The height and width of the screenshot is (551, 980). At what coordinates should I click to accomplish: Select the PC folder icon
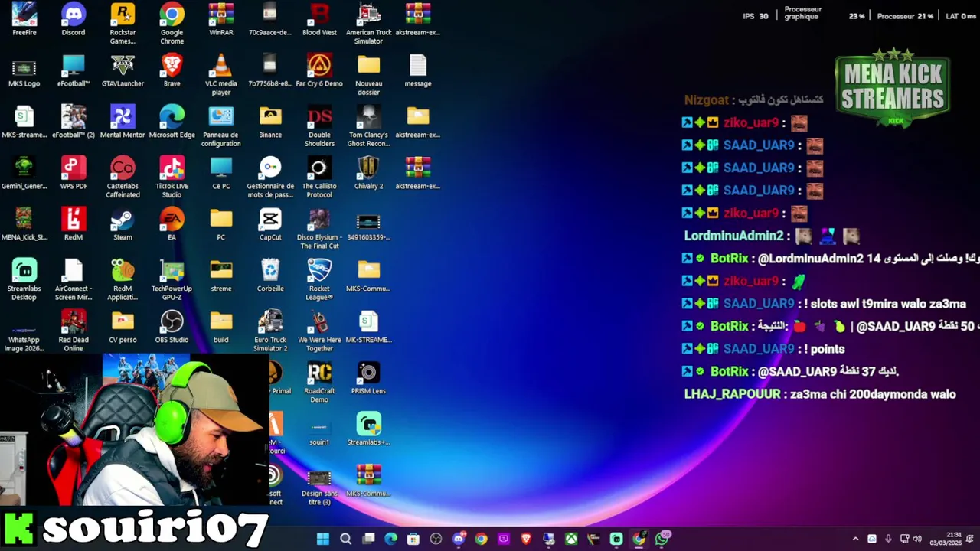221,224
